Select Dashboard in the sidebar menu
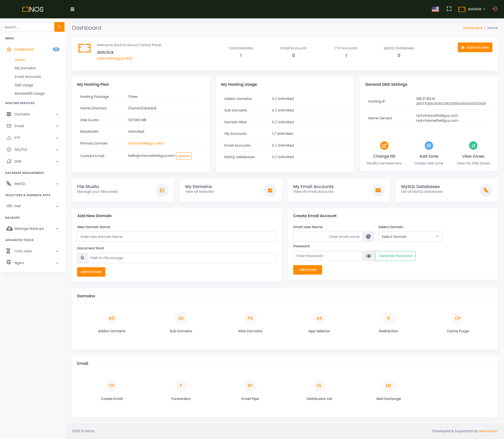Image resolution: width=504 pixels, height=439 pixels. (33, 50)
